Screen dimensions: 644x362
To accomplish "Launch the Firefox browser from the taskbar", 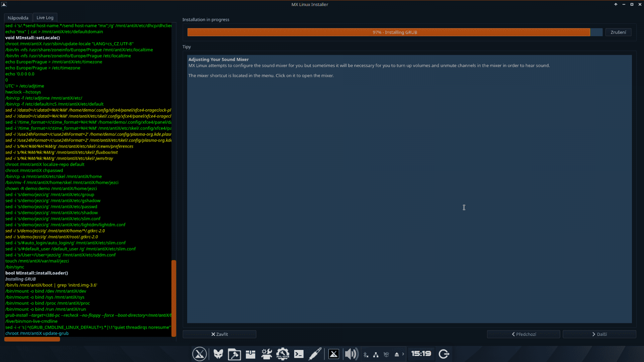I will (218, 354).
